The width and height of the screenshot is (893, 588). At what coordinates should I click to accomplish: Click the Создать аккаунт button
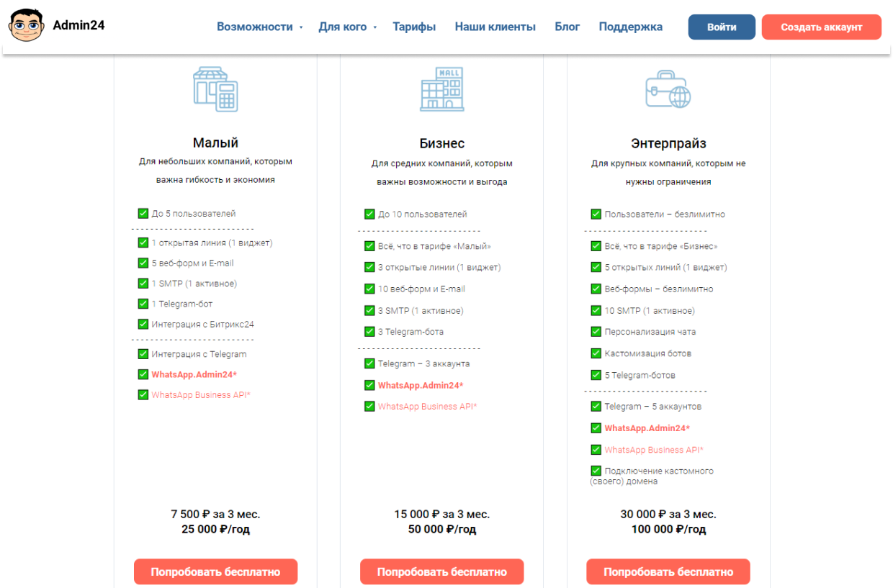(822, 27)
